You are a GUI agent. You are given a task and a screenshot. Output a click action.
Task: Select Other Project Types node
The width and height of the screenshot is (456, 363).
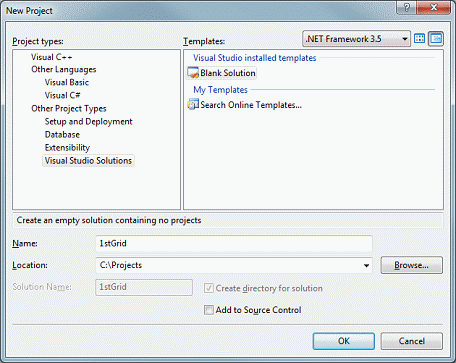tap(69, 108)
